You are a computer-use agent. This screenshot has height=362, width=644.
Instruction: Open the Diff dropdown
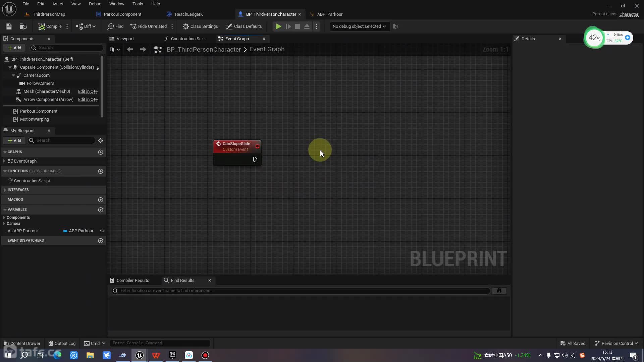[x=86, y=26]
